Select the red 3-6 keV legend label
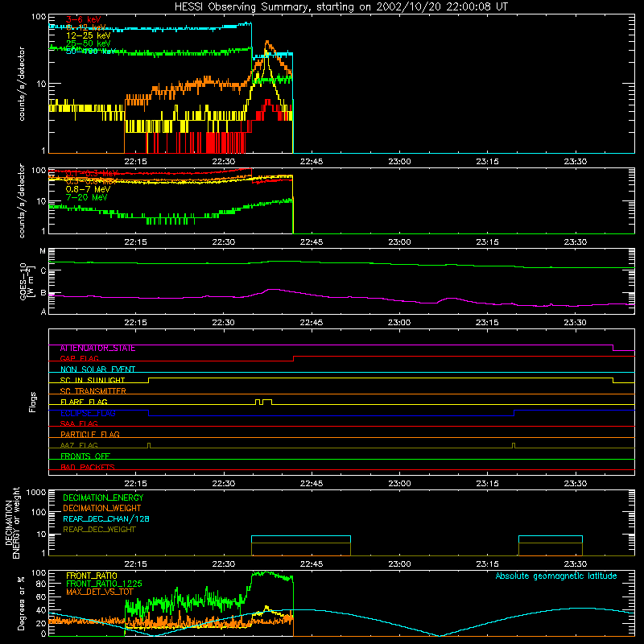 tap(83, 19)
